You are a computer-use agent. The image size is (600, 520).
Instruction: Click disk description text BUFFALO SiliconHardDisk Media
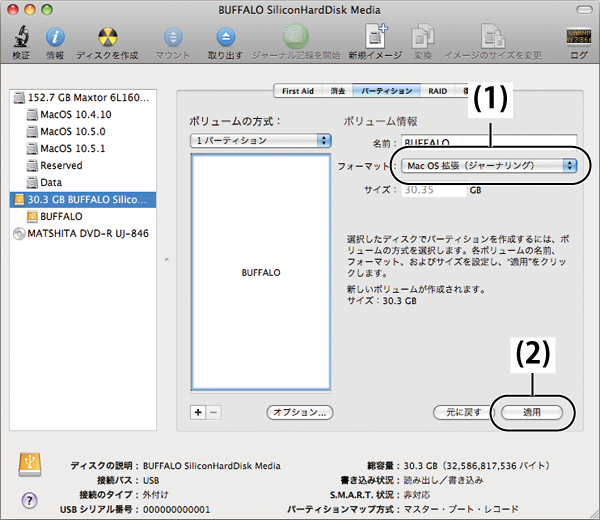coord(212,466)
